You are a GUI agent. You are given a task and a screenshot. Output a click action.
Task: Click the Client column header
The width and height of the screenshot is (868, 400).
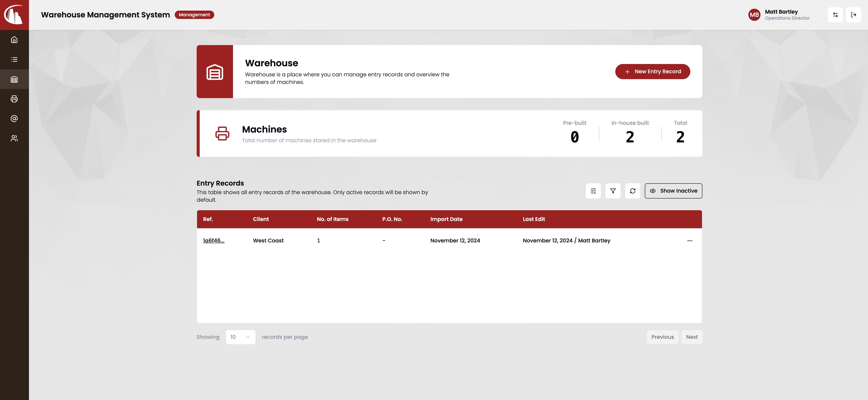pyautogui.click(x=261, y=219)
